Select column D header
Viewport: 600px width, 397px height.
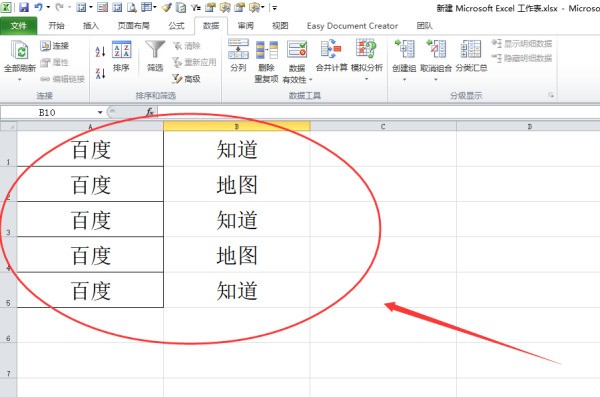click(x=528, y=126)
